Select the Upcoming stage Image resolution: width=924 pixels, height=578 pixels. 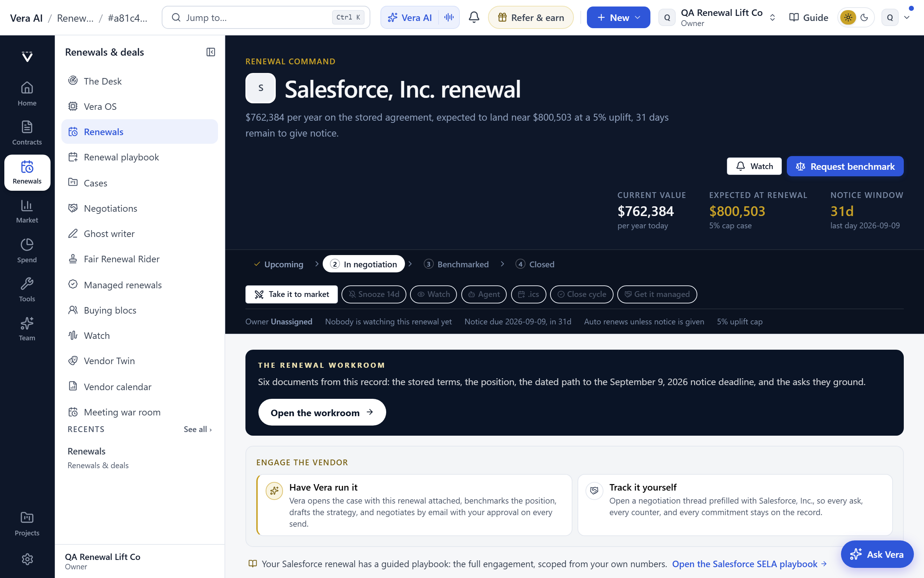(x=278, y=264)
